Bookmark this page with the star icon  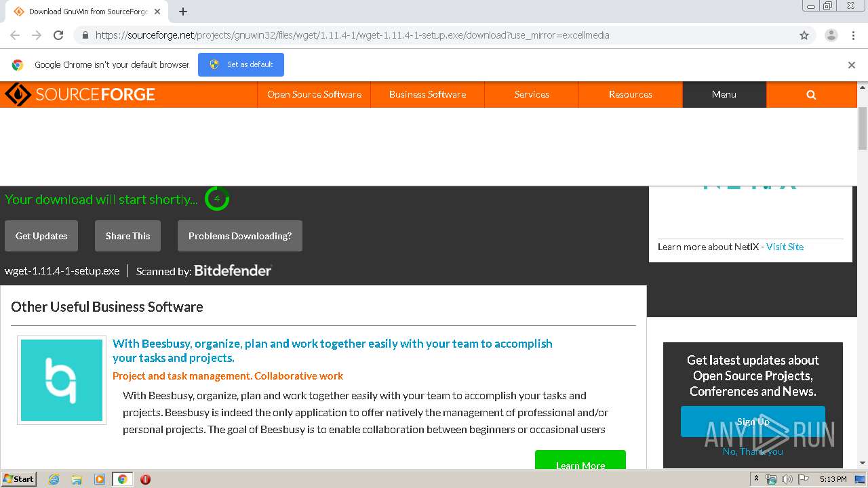pos(804,35)
